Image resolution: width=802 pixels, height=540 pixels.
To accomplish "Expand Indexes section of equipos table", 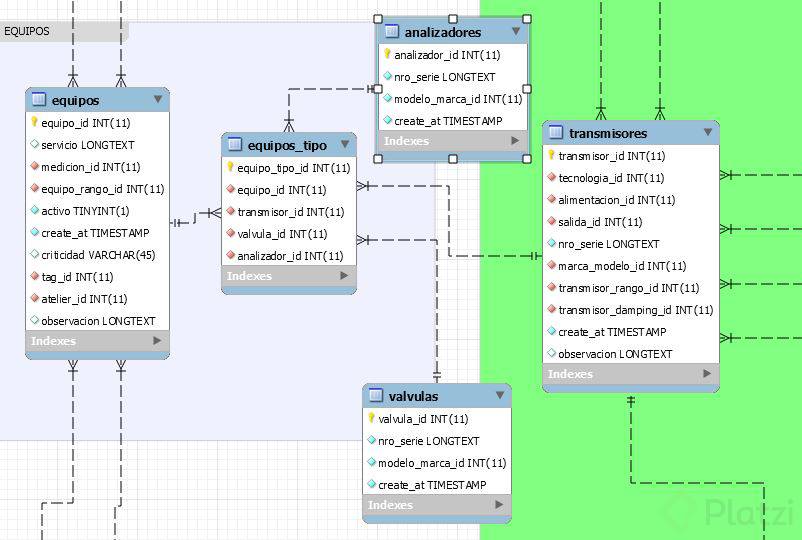I will [x=157, y=341].
